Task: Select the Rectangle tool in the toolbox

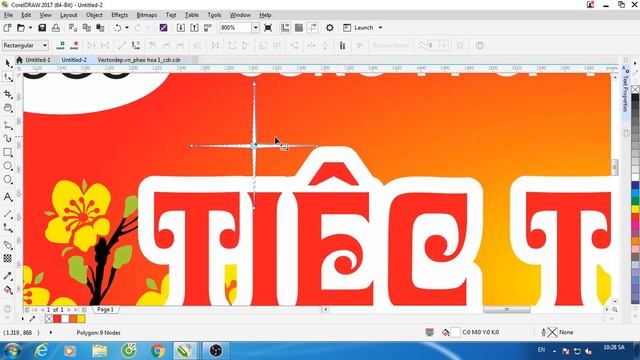Action: coord(8,152)
